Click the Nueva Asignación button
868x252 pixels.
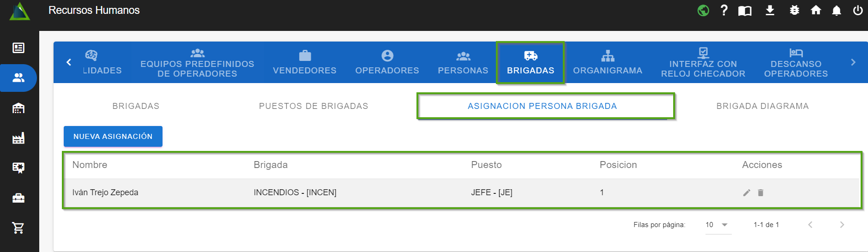tap(113, 137)
